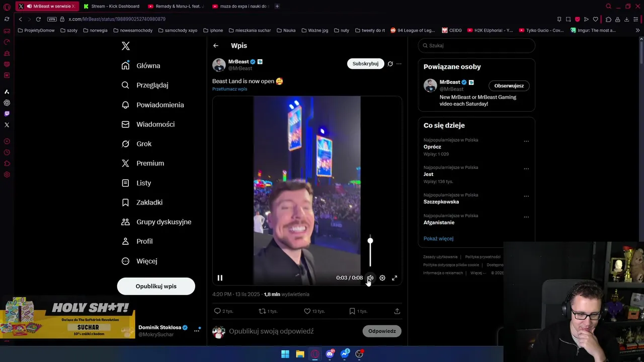Open Szczepkowska trending topic
This screenshot has height=362, width=644.
coord(441,202)
